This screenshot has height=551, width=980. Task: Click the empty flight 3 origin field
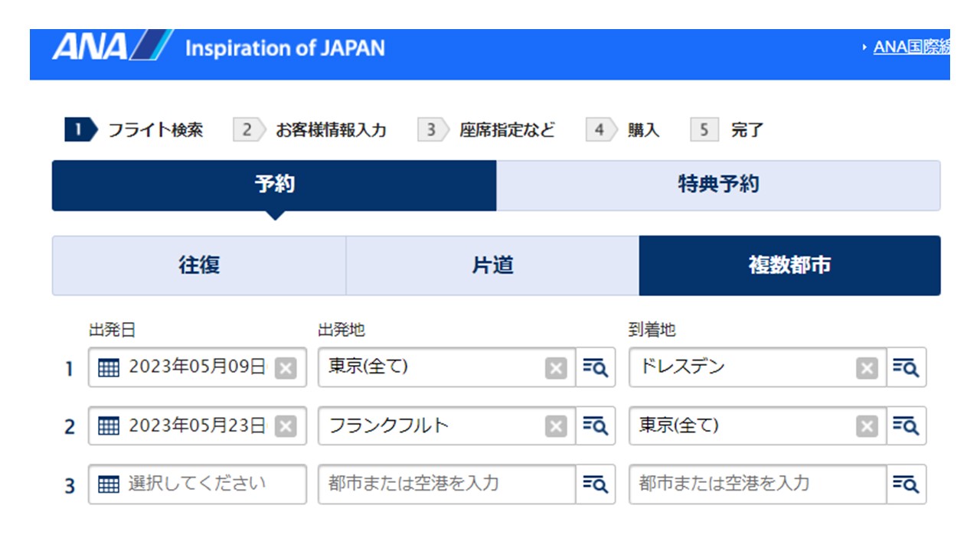pyautogui.click(x=447, y=484)
